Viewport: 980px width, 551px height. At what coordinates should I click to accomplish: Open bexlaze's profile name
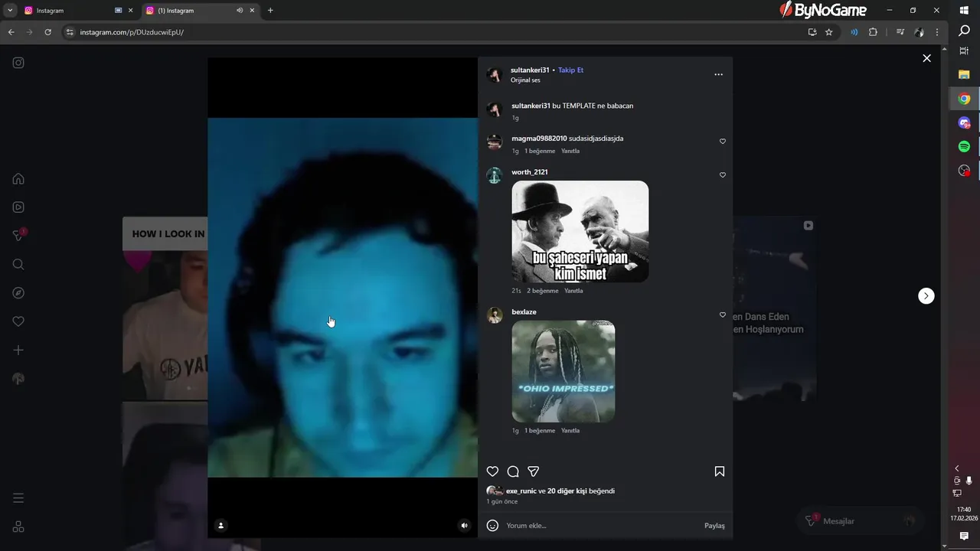tap(524, 312)
